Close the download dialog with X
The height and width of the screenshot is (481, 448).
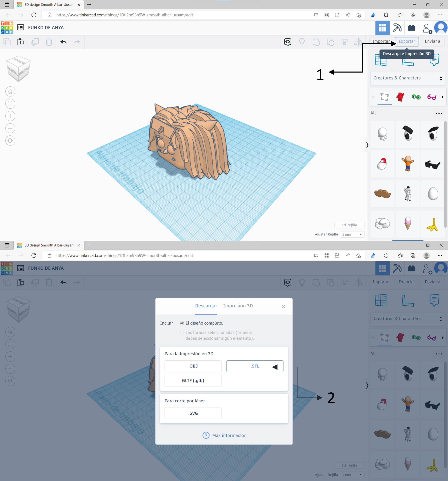click(283, 307)
